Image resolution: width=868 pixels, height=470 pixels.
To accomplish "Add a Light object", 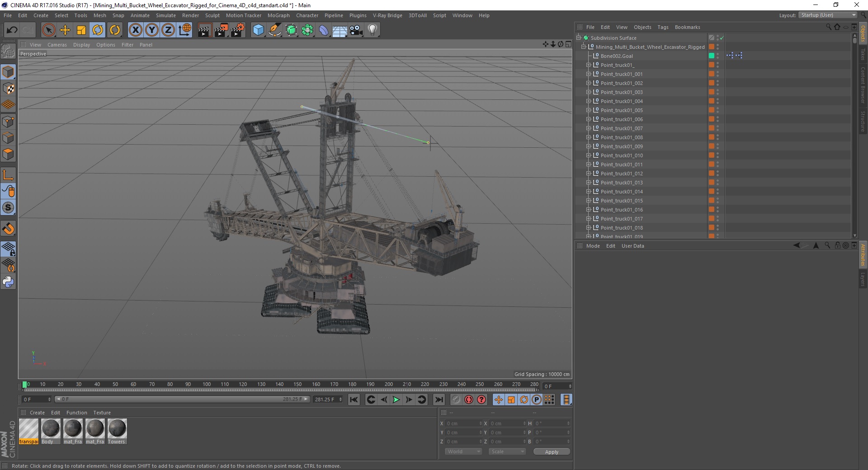I will (372, 30).
